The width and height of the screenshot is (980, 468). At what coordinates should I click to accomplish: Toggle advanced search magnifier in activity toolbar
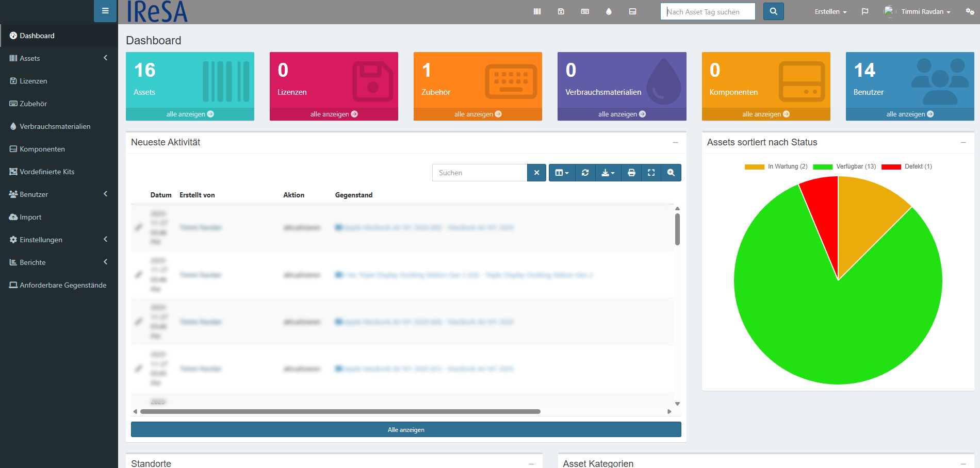click(671, 173)
